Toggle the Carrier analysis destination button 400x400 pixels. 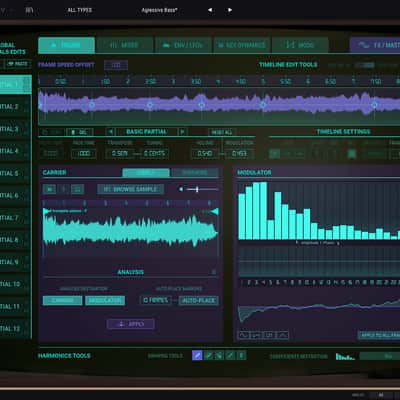(62, 300)
